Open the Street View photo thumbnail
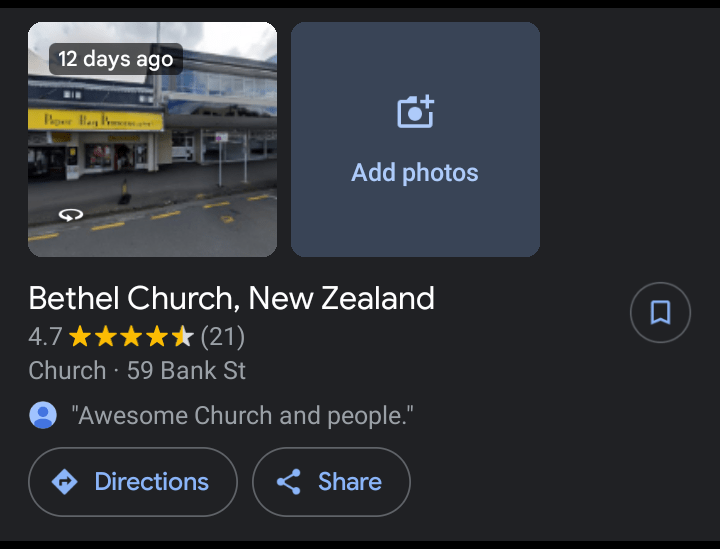This screenshot has width=720, height=549. tap(152, 140)
